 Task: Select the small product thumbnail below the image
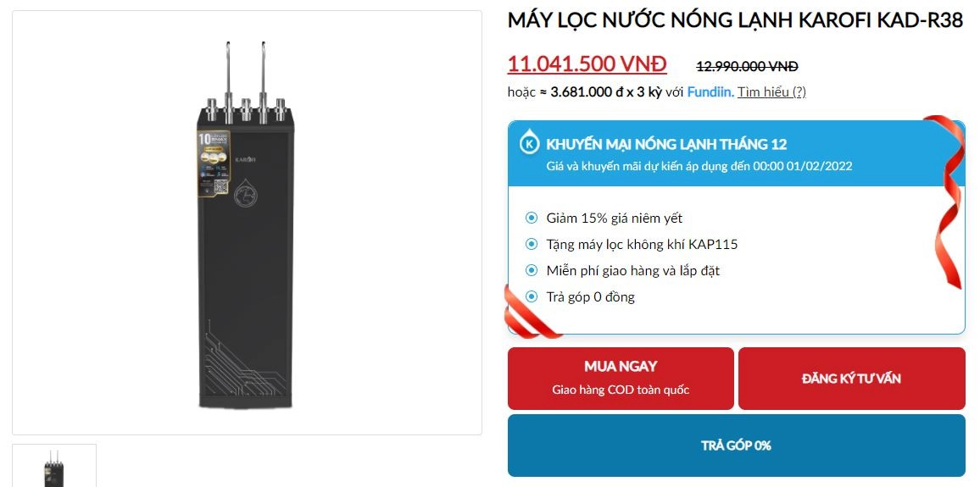pyautogui.click(x=54, y=467)
